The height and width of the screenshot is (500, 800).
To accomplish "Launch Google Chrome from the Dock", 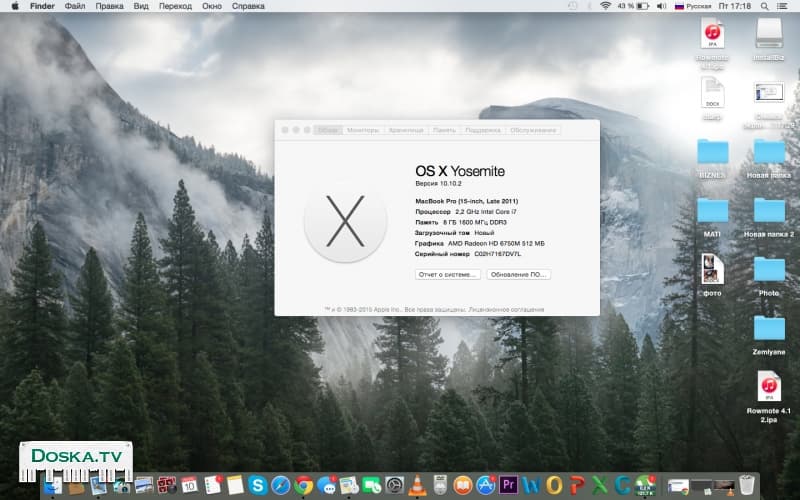I will pos(304,486).
